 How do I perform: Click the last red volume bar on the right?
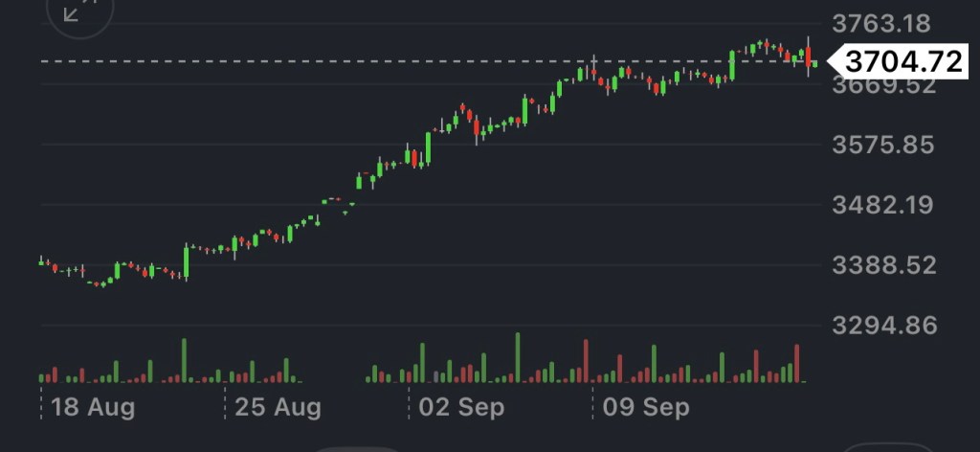click(x=796, y=364)
